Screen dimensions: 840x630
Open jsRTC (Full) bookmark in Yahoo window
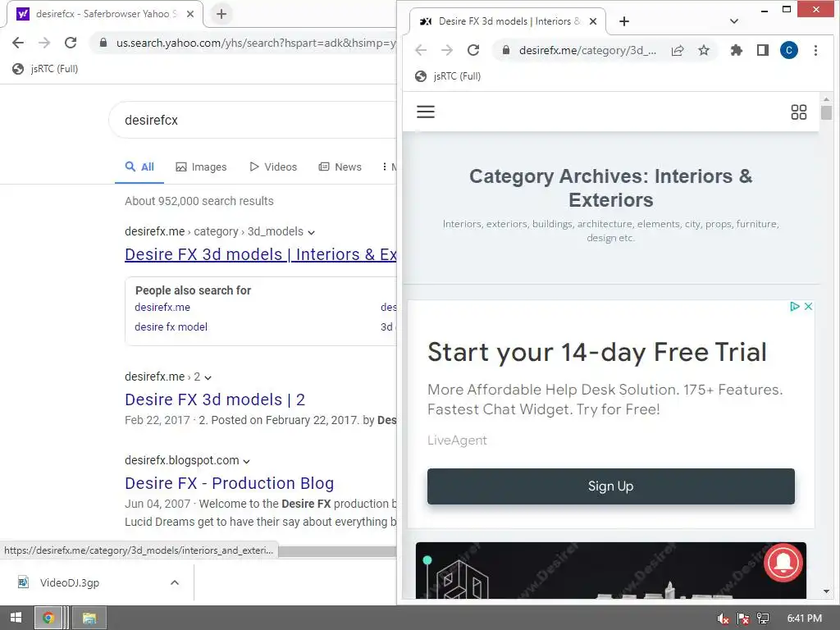point(46,69)
